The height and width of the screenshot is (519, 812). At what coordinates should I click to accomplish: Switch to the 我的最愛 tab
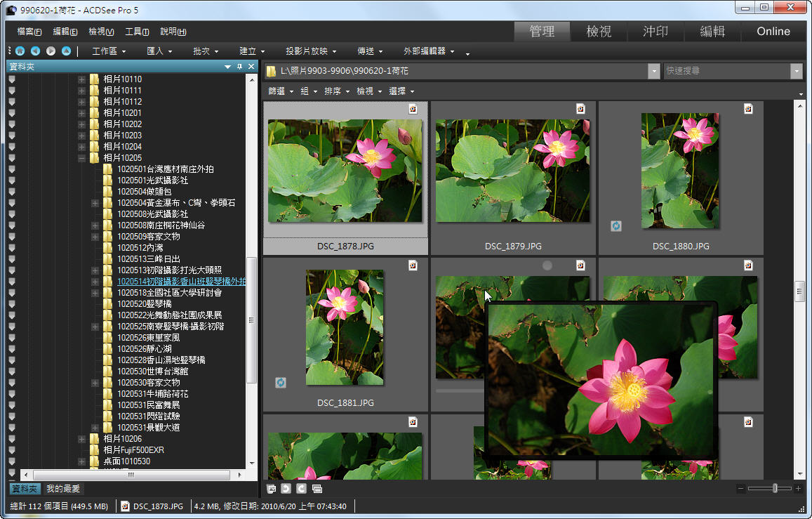pyautogui.click(x=63, y=488)
